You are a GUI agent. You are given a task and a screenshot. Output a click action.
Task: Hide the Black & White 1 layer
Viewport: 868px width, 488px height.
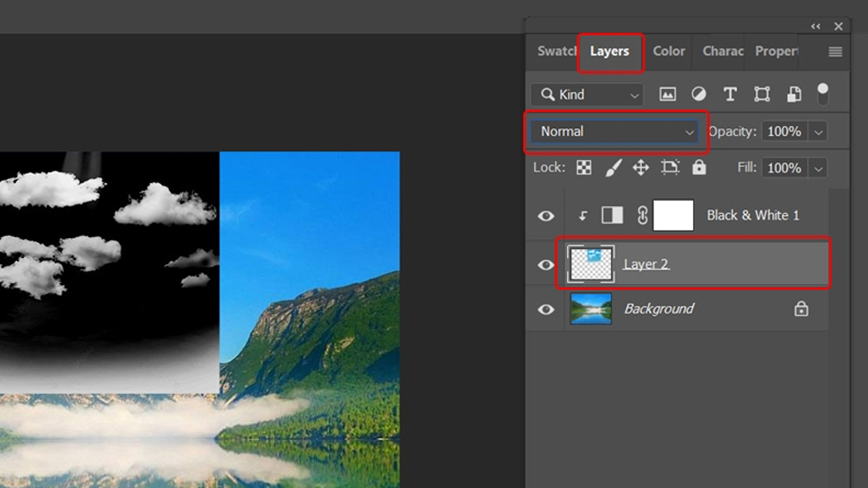point(546,215)
